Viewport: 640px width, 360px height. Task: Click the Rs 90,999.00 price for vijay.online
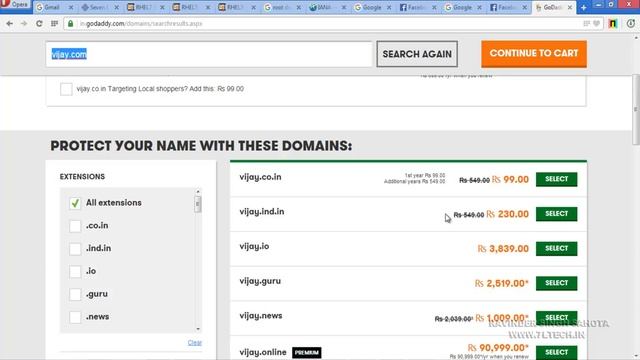498,348
